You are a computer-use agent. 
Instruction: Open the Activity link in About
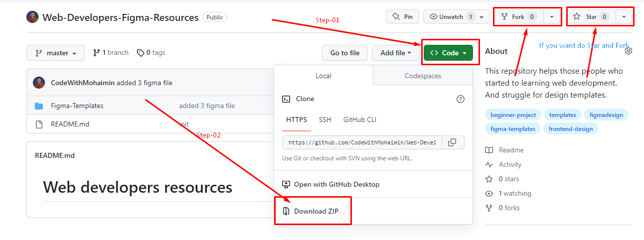pyautogui.click(x=503, y=164)
